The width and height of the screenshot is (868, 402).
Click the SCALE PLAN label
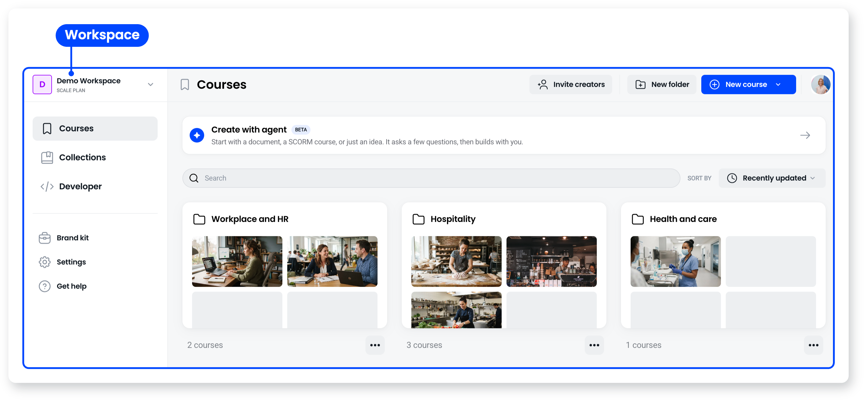(71, 91)
